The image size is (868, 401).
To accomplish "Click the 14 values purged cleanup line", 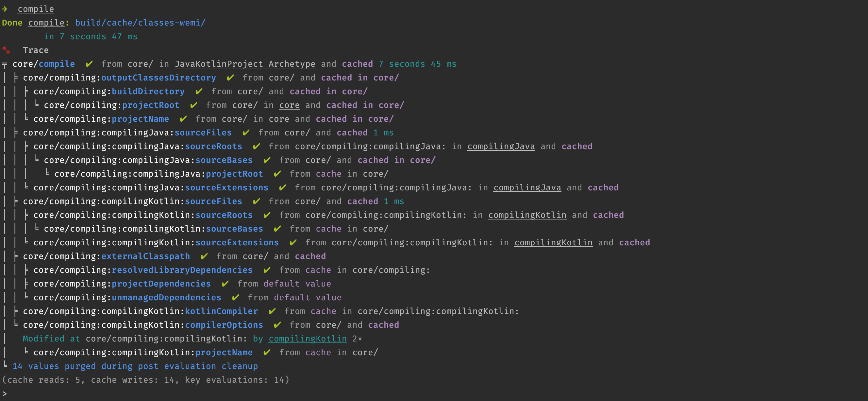I will click(135, 366).
